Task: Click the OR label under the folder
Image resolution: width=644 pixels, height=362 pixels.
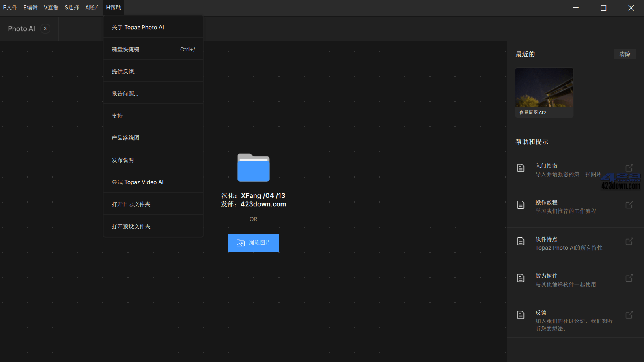Action: click(x=254, y=219)
